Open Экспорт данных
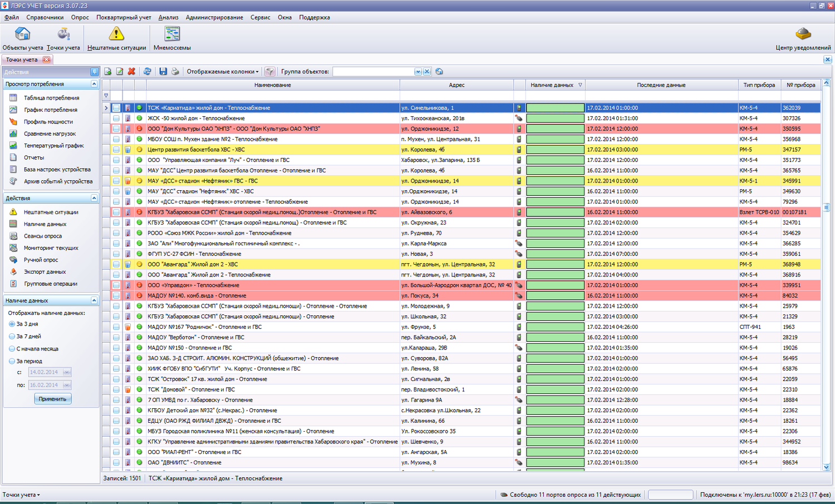 [x=45, y=272]
